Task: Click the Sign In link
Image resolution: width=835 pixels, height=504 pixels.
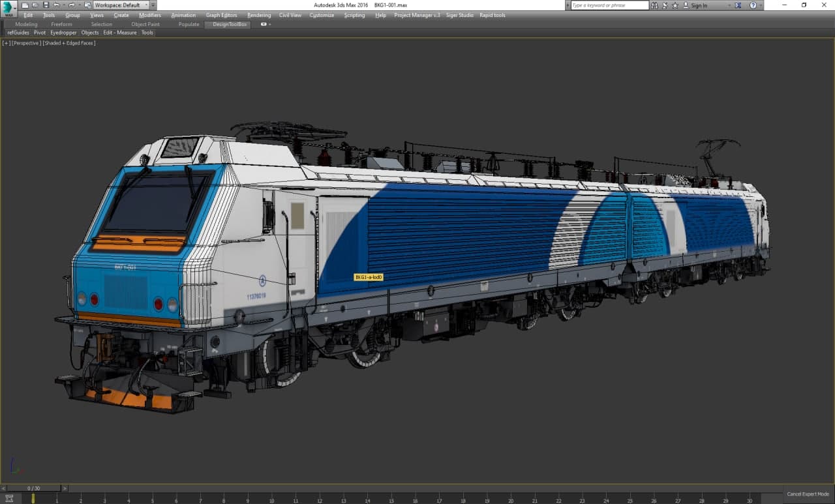Action: point(699,5)
